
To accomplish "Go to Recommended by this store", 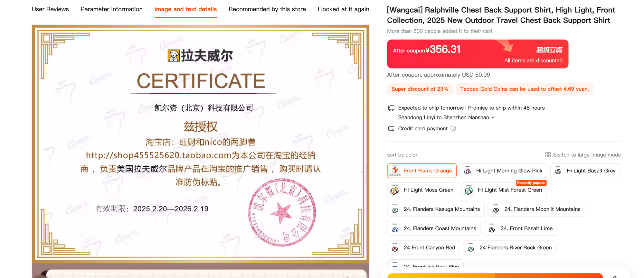I will click(267, 9).
